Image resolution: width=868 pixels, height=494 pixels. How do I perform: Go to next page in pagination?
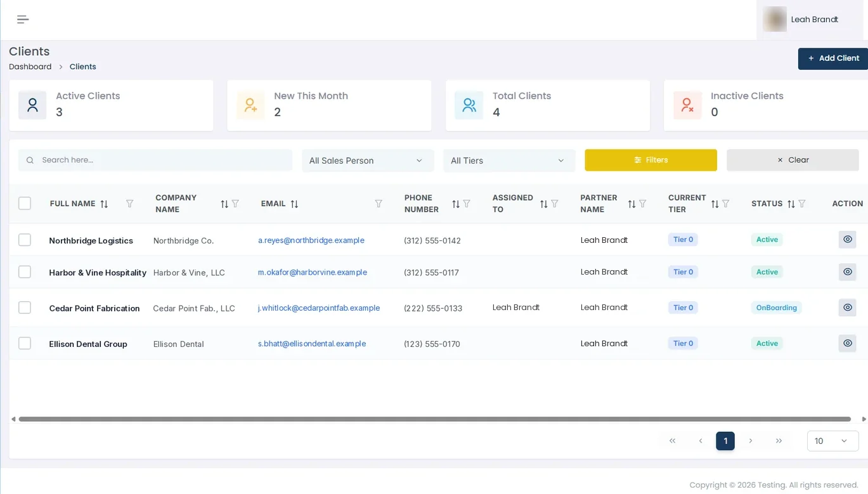coord(751,441)
